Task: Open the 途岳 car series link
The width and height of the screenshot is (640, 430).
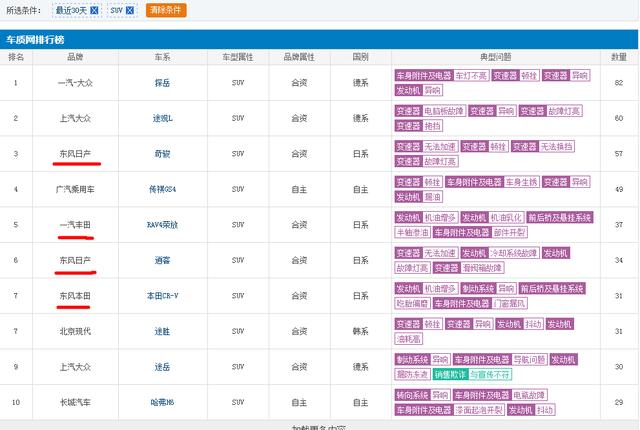Action: point(161,366)
